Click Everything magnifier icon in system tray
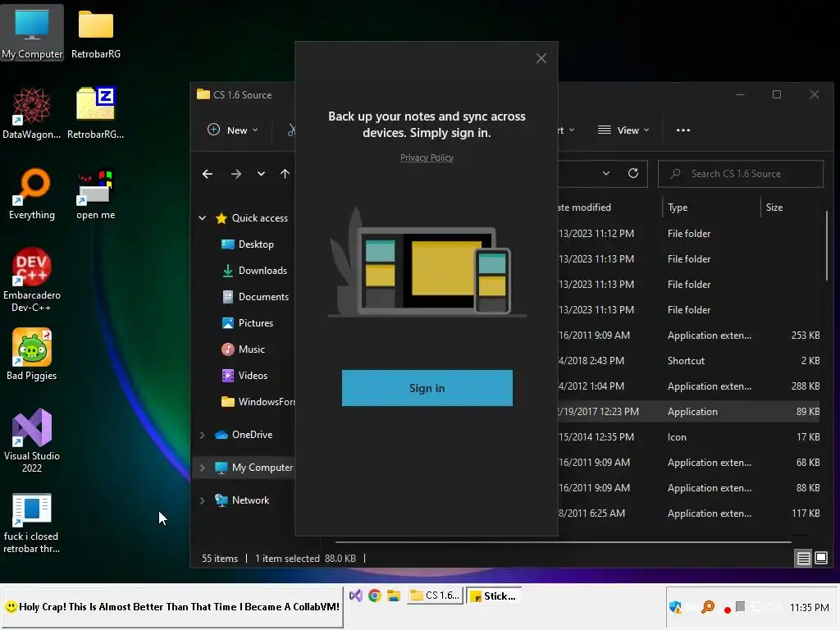 (708, 607)
